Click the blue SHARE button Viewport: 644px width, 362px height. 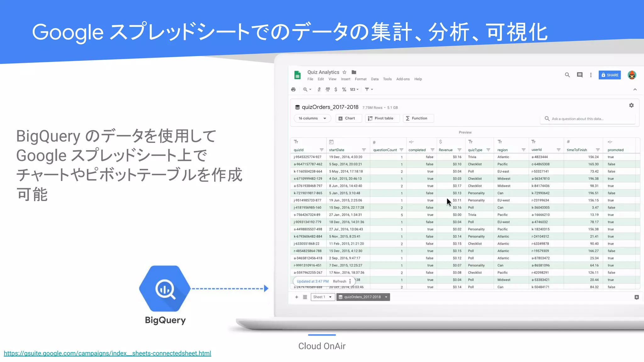[610, 75]
